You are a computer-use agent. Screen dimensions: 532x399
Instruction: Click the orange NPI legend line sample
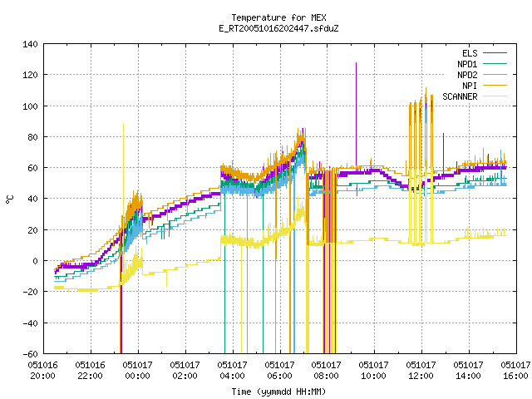click(495, 85)
